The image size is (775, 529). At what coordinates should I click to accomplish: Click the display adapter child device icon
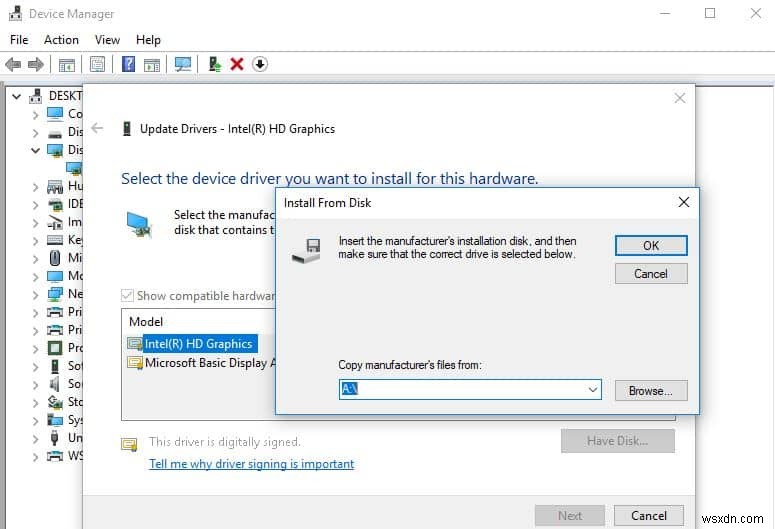click(74, 168)
